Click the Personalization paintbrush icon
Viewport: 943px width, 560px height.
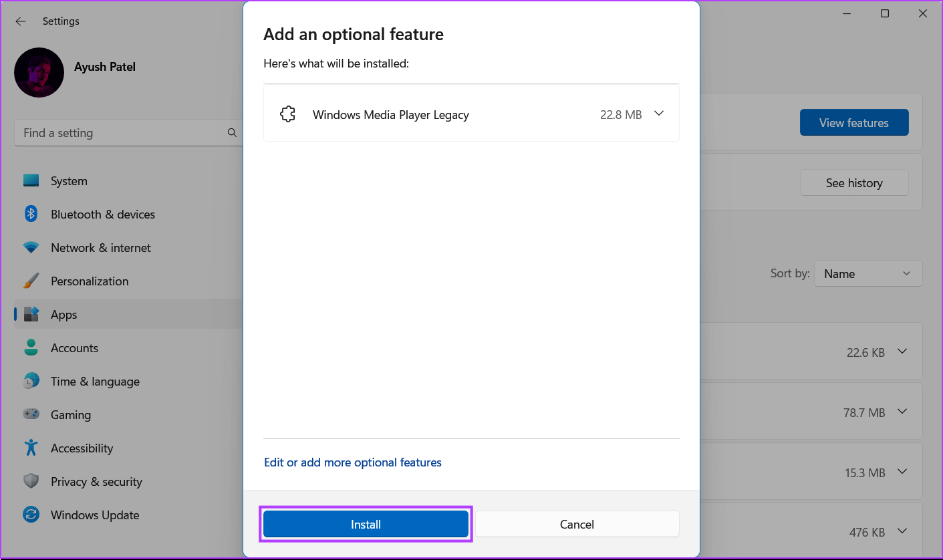click(31, 281)
